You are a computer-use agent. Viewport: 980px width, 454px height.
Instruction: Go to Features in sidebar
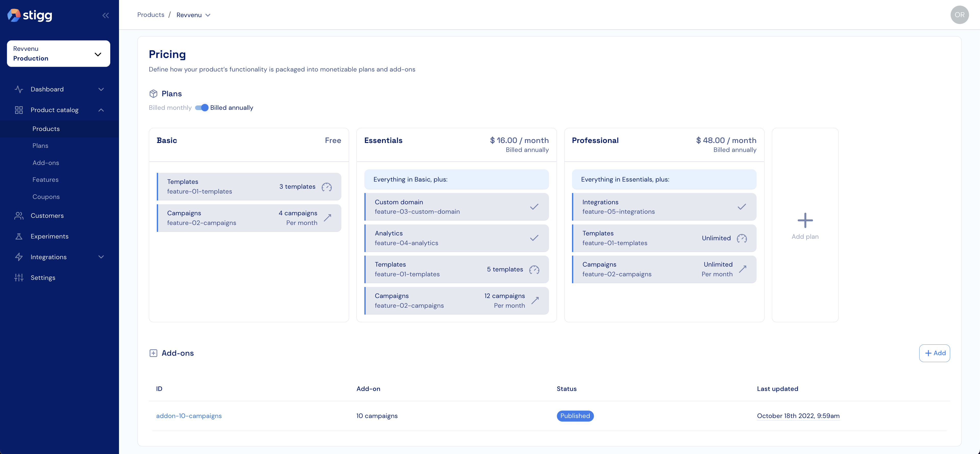coord(45,180)
